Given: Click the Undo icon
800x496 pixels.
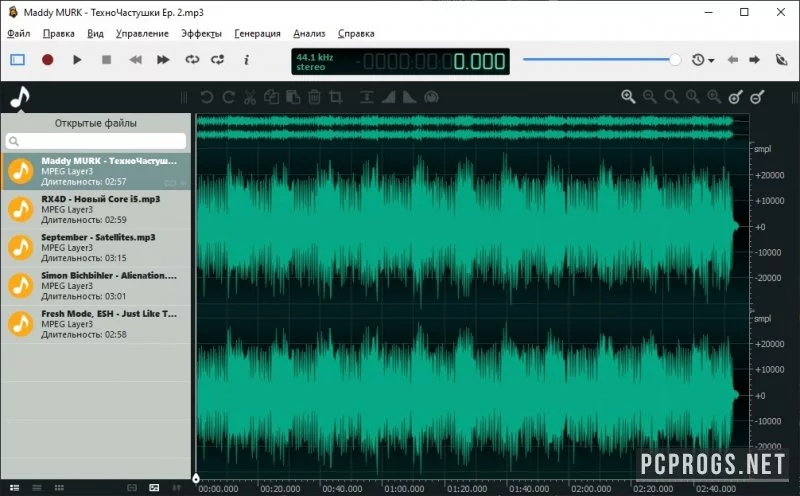Looking at the screenshot, I should click(207, 97).
